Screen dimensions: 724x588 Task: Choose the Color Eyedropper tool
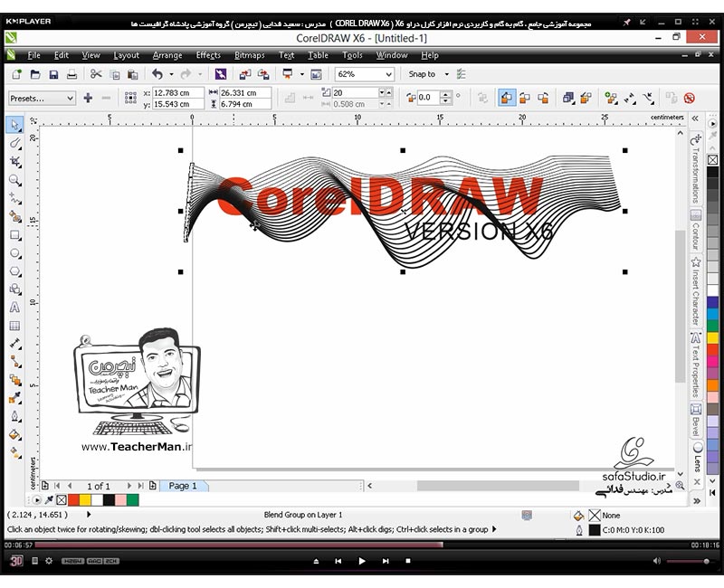click(14, 398)
